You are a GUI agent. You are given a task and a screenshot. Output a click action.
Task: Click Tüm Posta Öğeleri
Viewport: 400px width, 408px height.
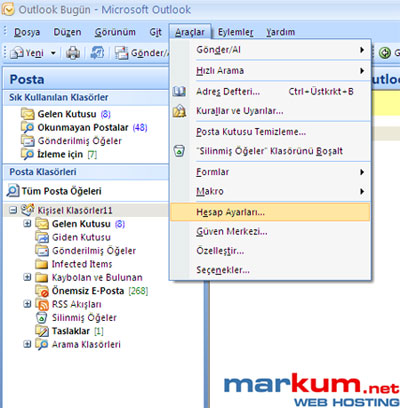point(61,191)
